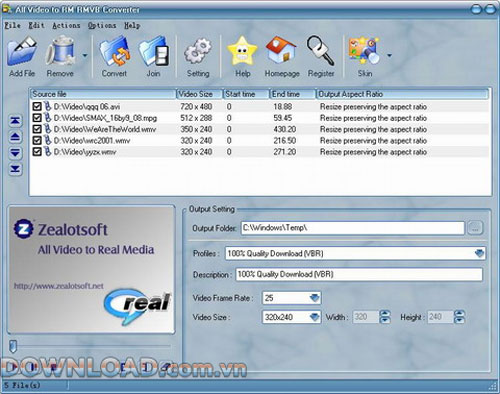Click the Height value field

coord(440,317)
